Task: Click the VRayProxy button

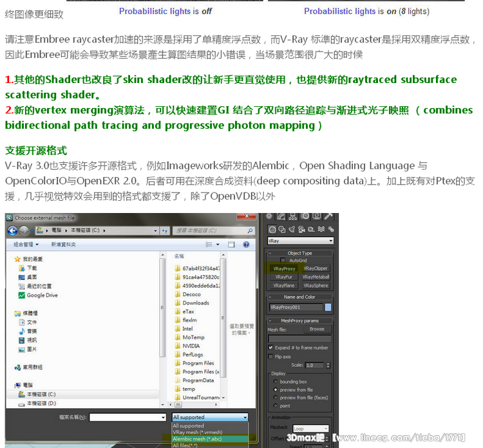Action: point(284,269)
